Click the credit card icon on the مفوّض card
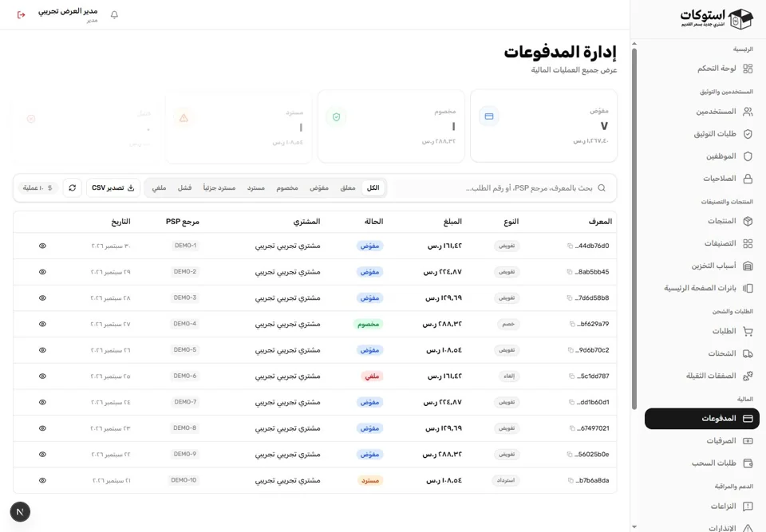766x532 pixels. [x=489, y=116]
